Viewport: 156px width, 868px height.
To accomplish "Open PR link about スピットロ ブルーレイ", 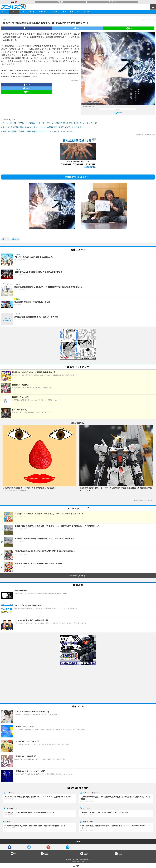I will (50, 123).
